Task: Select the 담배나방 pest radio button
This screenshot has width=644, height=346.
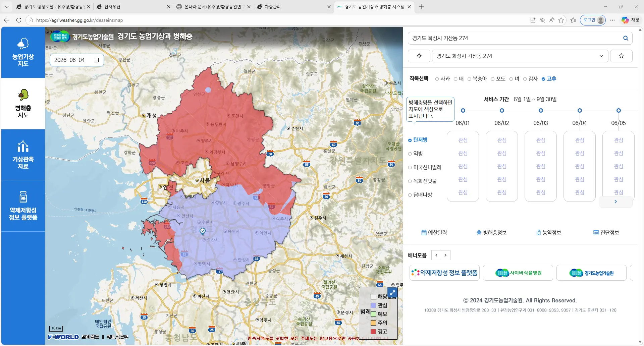Action: [410, 195]
